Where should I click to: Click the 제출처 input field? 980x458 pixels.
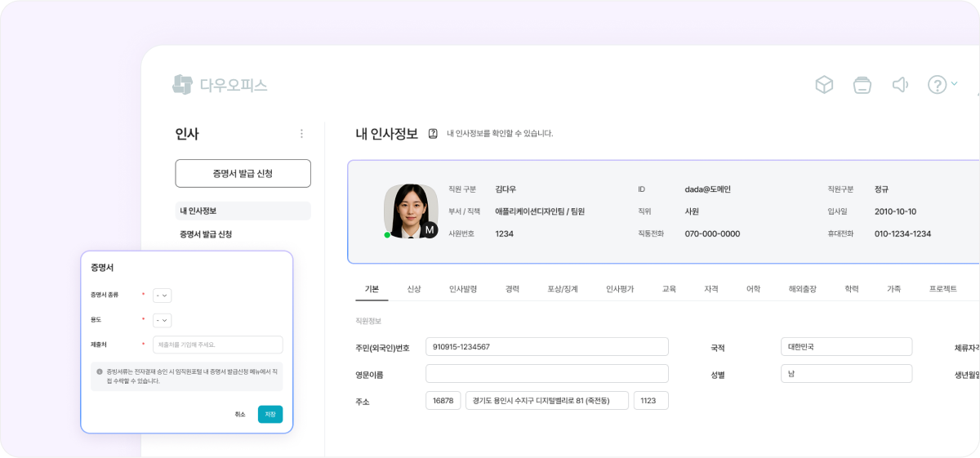point(218,345)
